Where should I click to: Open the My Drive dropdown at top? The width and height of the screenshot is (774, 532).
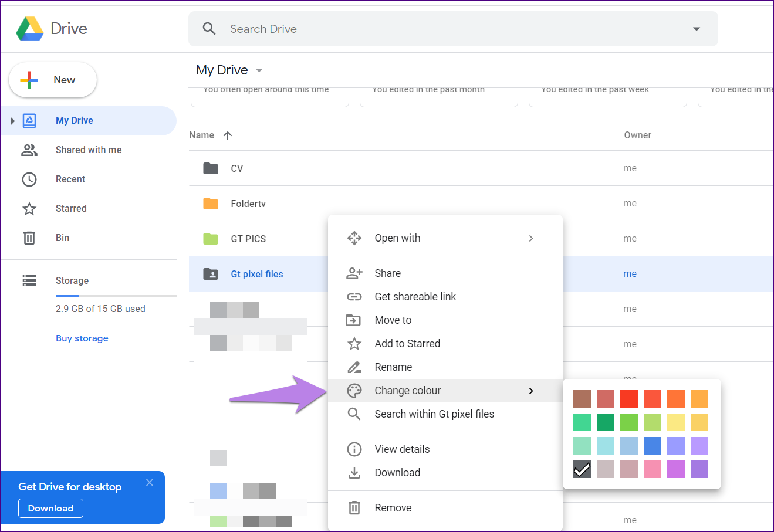[x=259, y=70]
